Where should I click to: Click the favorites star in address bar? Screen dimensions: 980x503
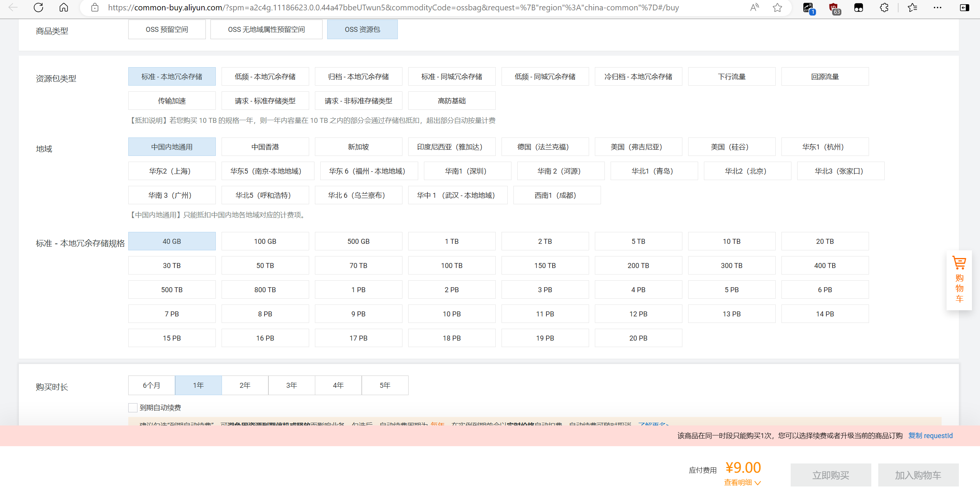[x=777, y=7]
